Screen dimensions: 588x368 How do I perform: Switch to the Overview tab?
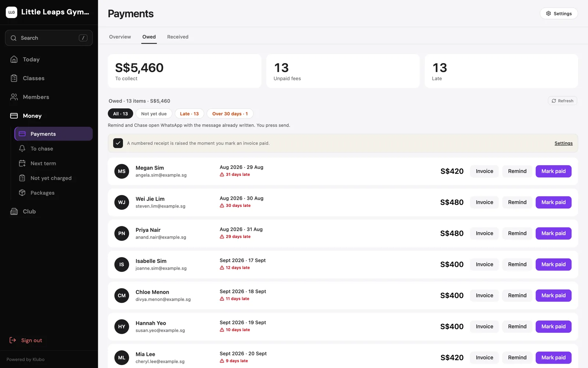pyautogui.click(x=120, y=37)
